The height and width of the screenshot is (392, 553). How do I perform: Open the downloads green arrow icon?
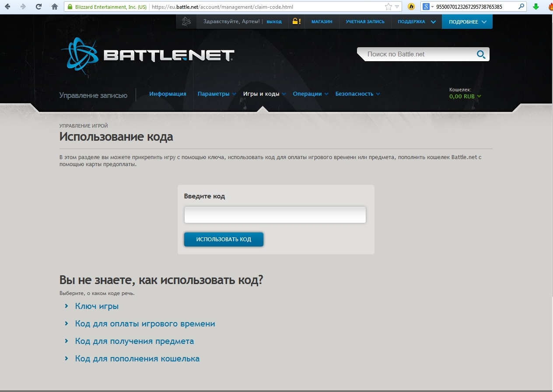tap(536, 7)
